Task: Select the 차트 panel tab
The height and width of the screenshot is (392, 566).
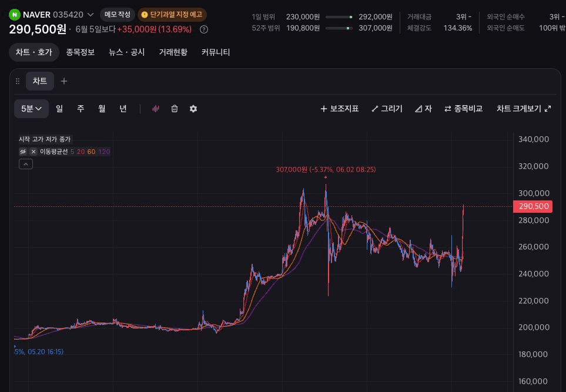Action: [x=40, y=81]
